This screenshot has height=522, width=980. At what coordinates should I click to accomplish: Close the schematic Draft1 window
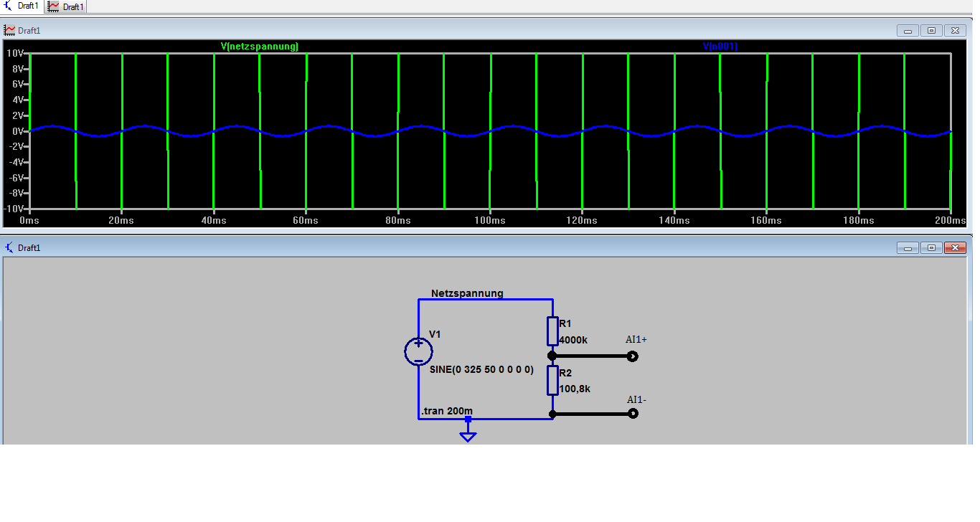pos(955,247)
